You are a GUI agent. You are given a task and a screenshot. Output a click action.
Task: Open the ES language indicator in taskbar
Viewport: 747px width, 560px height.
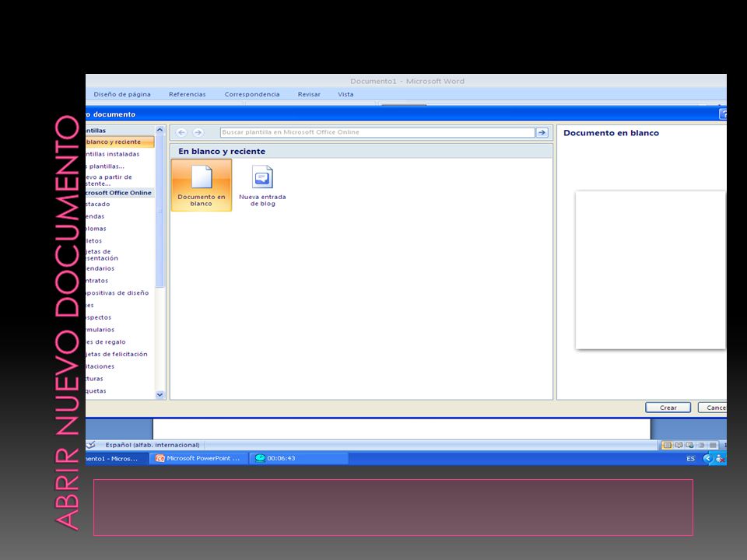pyautogui.click(x=690, y=459)
